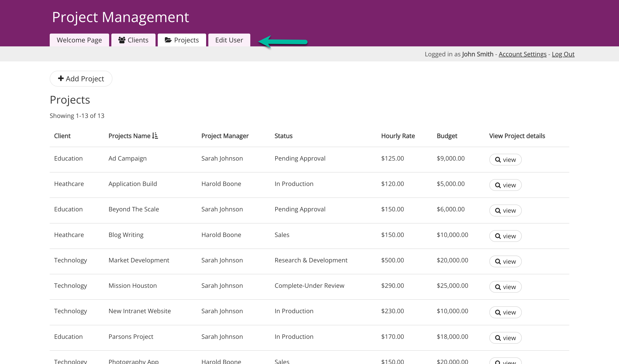View the Mission Houston project details
This screenshot has width=619, height=364.
[505, 287]
